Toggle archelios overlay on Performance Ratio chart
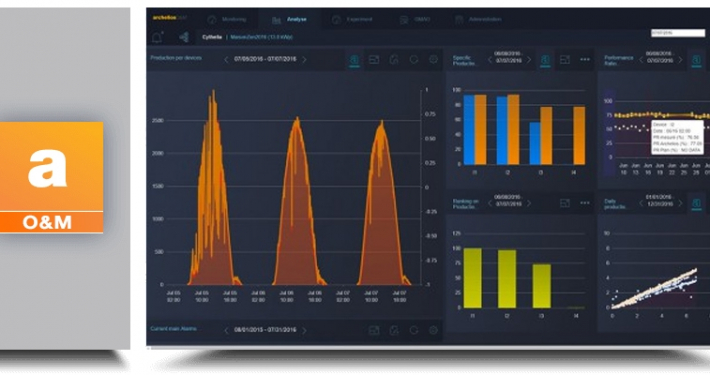Viewport: 710px width, 375px height. (696, 60)
